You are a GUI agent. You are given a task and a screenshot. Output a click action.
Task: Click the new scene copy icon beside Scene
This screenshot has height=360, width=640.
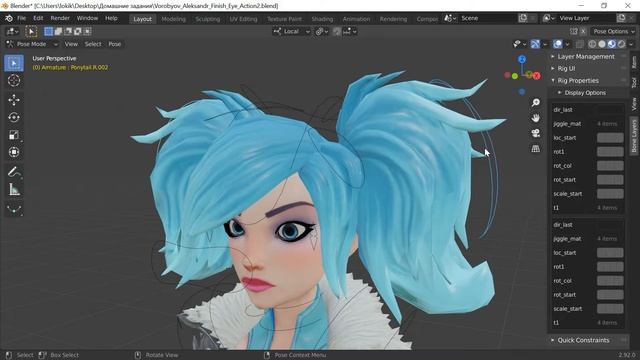point(522,18)
